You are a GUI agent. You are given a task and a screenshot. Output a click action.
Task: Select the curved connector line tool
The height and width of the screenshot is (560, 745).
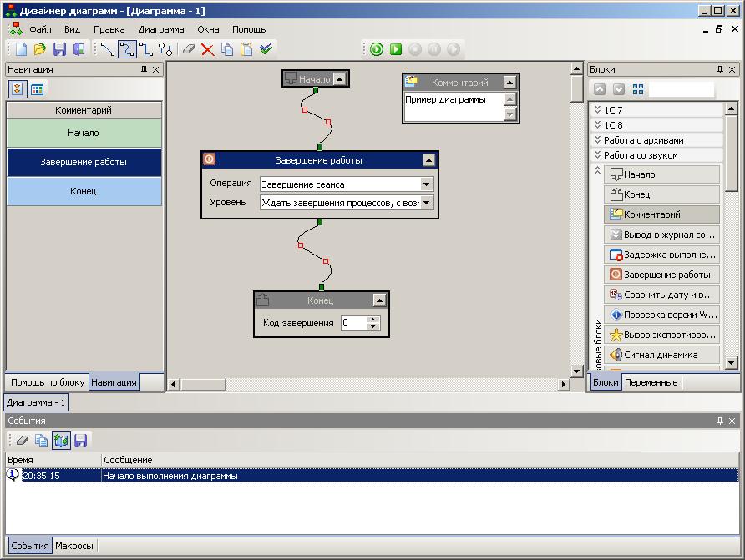pos(127,49)
